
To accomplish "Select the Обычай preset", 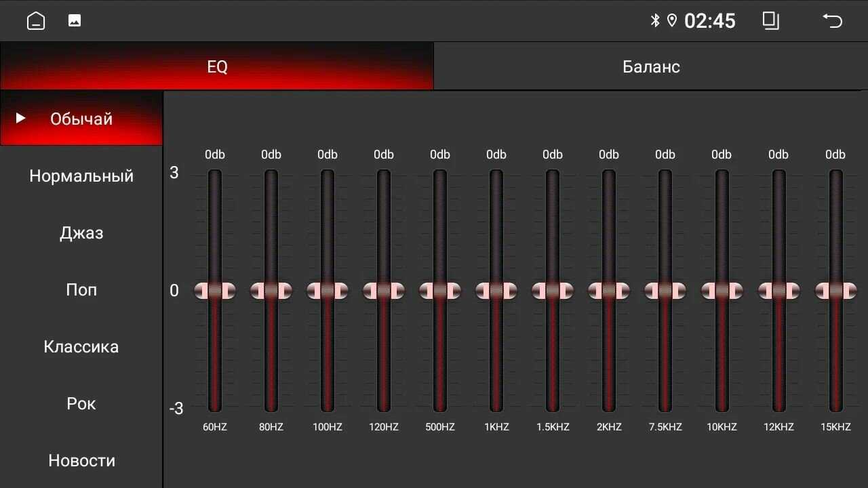I will (81, 119).
